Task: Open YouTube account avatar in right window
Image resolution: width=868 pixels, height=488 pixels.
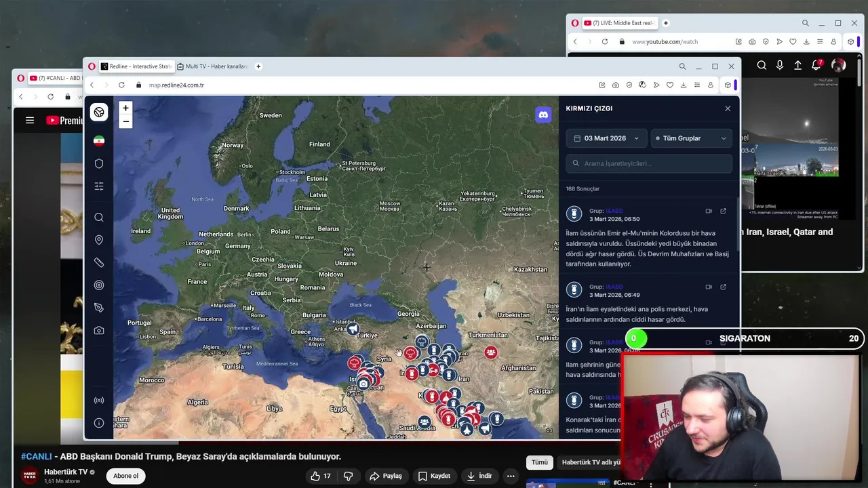Action: (839, 65)
